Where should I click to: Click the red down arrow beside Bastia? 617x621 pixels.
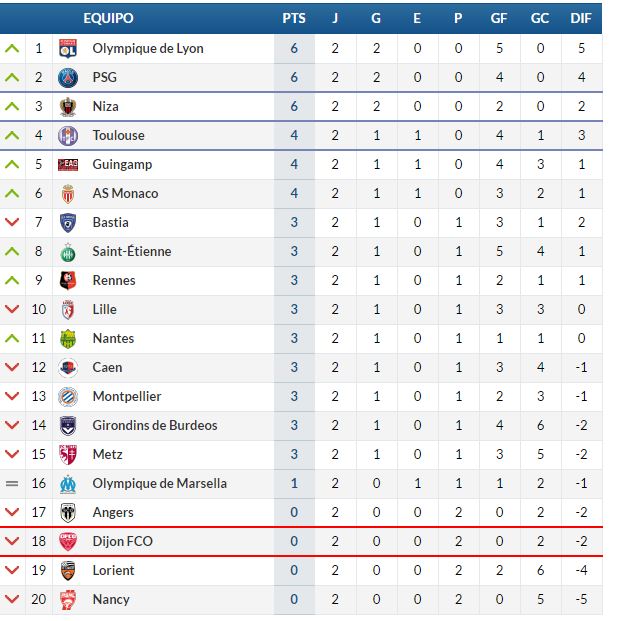(x=12, y=223)
